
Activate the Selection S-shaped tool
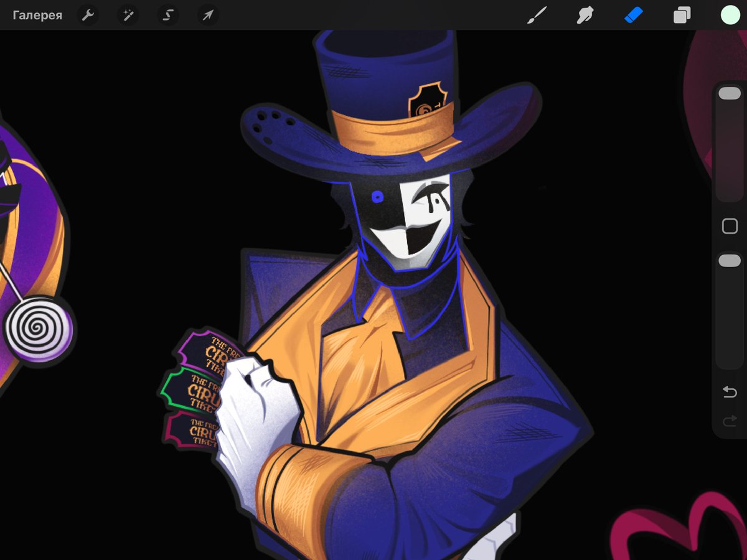[168, 16]
